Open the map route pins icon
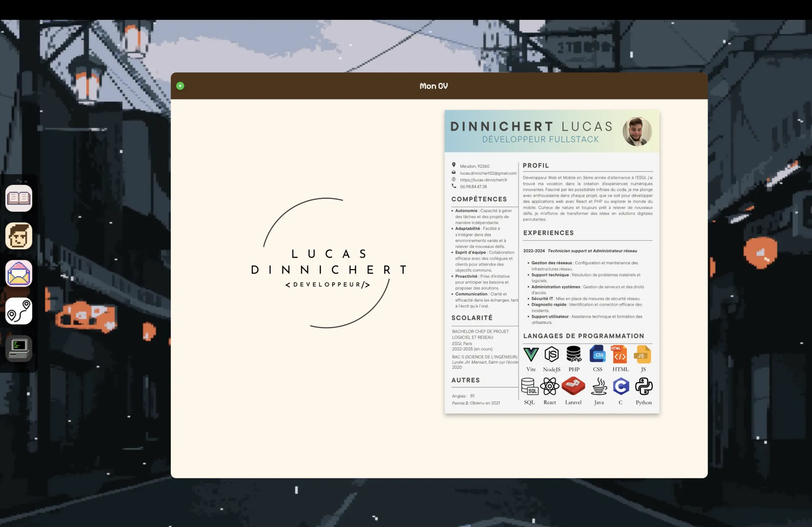The height and width of the screenshot is (527, 812). click(x=19, y=311)
